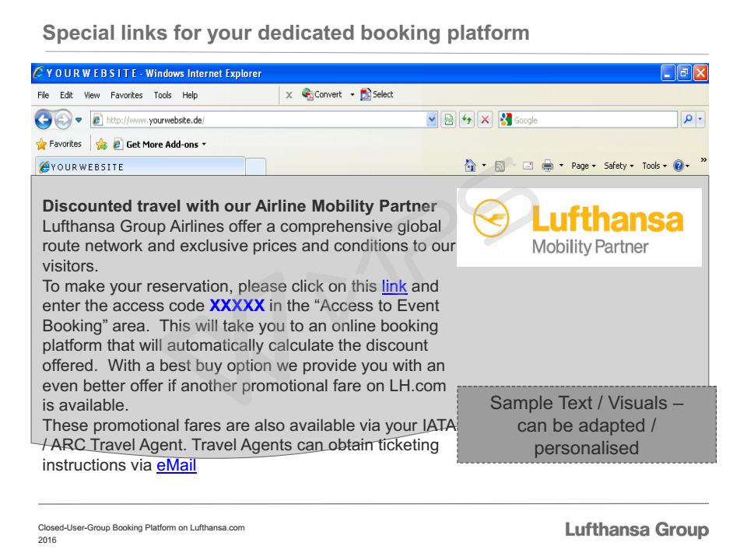Viewport: 747px width, 560px height.
Task: Click the Home icon in command bar
Action: click(470, 166)
